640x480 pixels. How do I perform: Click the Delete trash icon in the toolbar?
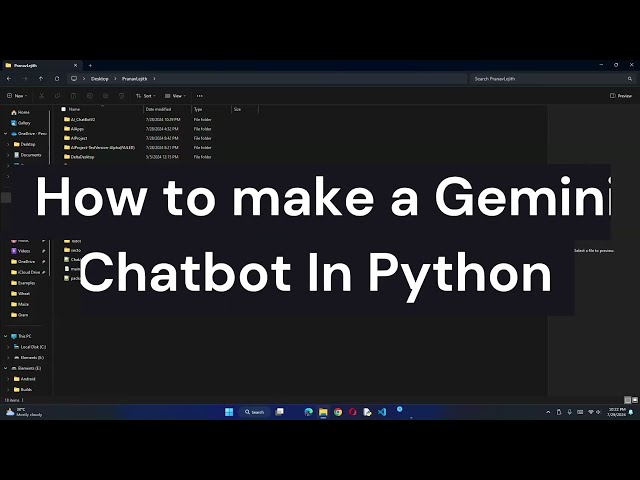[121, 96]
